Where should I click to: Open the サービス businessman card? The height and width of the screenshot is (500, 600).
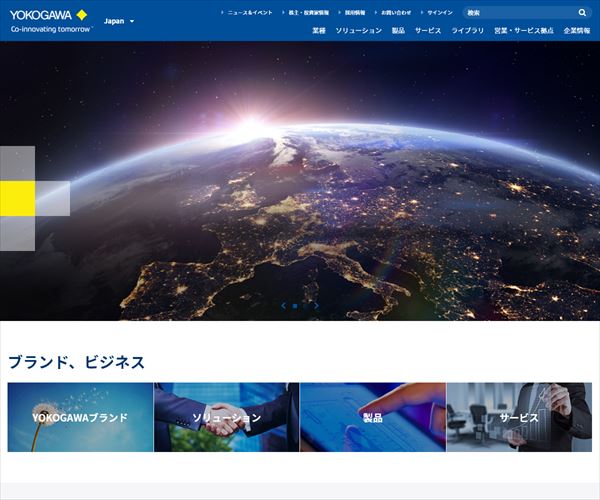519,417
